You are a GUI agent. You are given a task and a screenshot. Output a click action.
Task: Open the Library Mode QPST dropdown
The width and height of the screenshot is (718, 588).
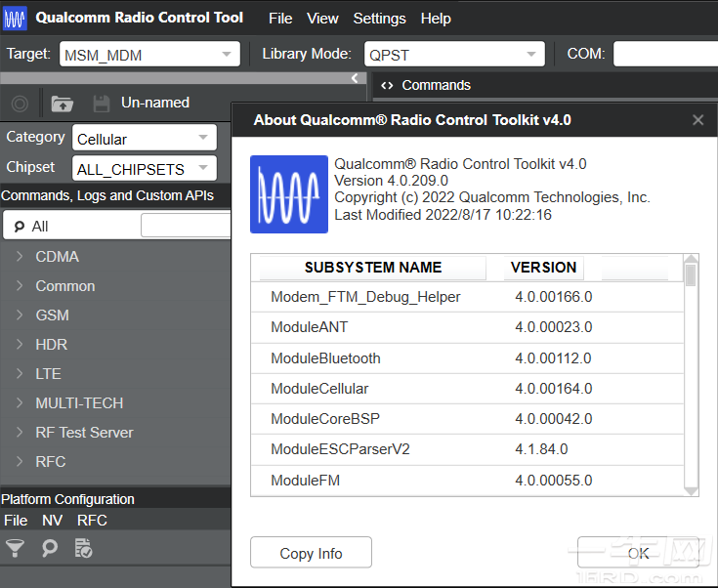coord(454,55)
